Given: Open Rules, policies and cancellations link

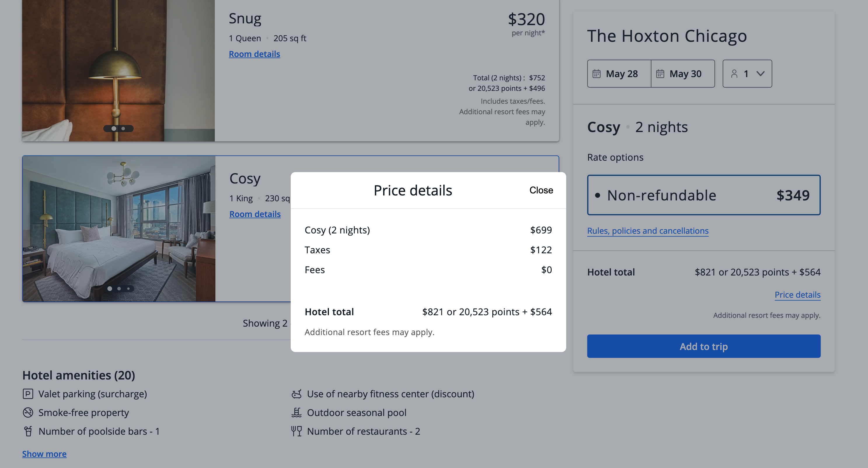Looking at the screenshot, I should [x=648, y=230].
